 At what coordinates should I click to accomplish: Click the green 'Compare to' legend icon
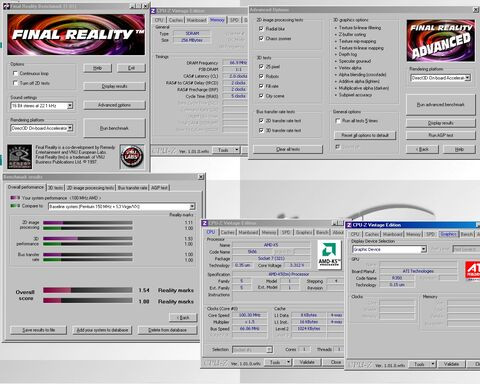15,206
